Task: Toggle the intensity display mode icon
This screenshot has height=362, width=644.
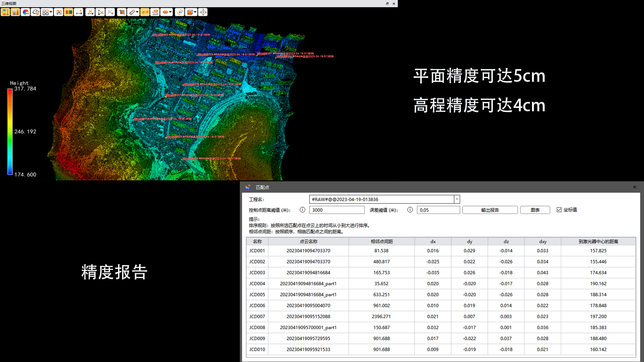Action: tap(15, 12)
